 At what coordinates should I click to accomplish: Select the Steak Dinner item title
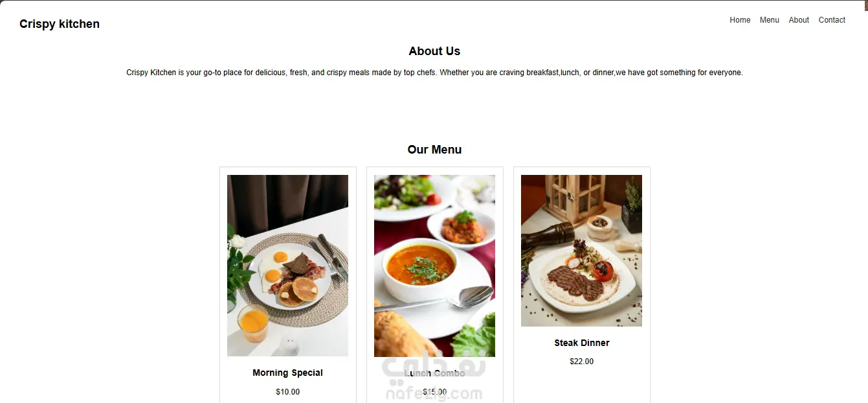tap(581, 343)
